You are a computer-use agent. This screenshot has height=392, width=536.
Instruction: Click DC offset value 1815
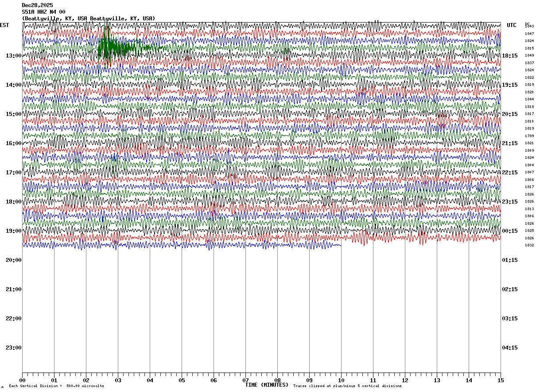pyautogui.click(x=529, y=48)
